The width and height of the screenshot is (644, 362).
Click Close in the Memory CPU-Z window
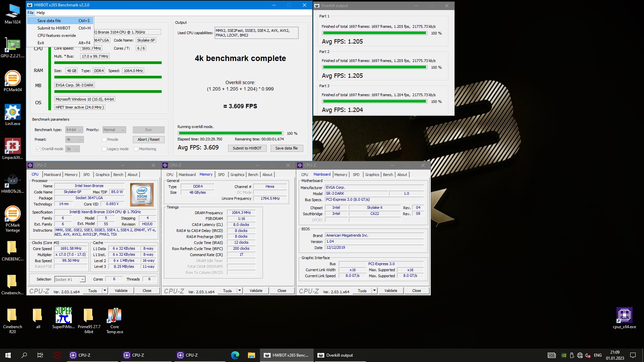[x=282, y=291]
